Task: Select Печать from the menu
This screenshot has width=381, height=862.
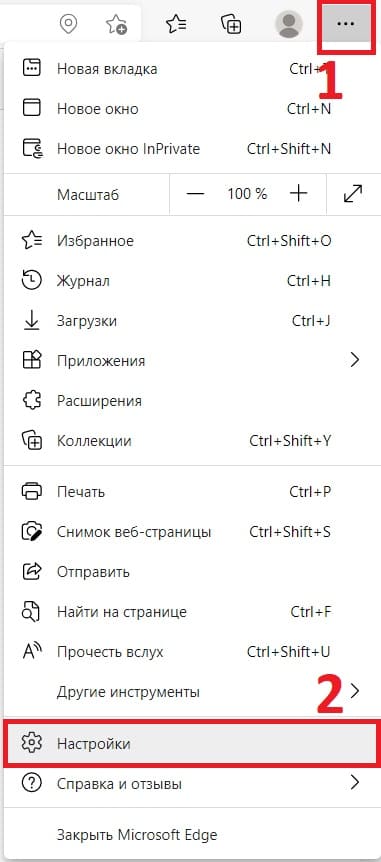Action: 190,491
